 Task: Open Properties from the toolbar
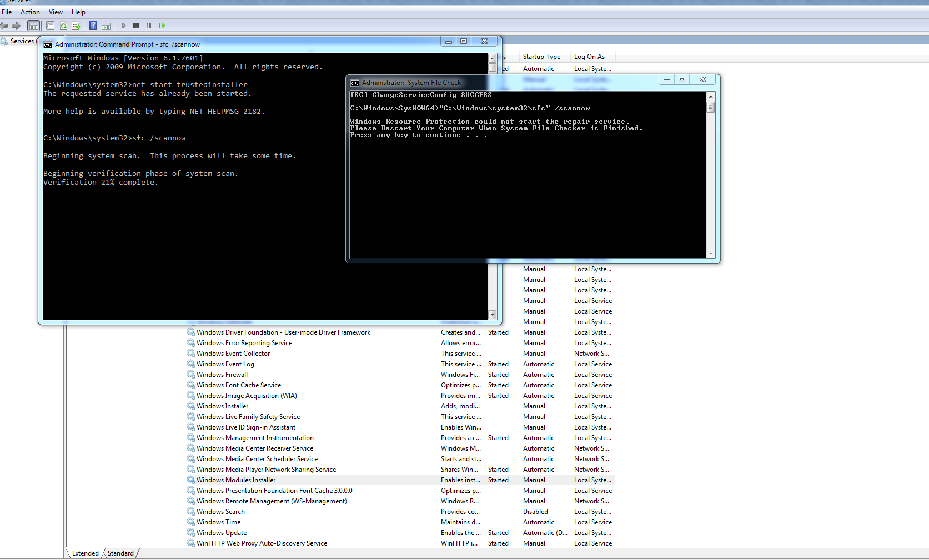50,26
